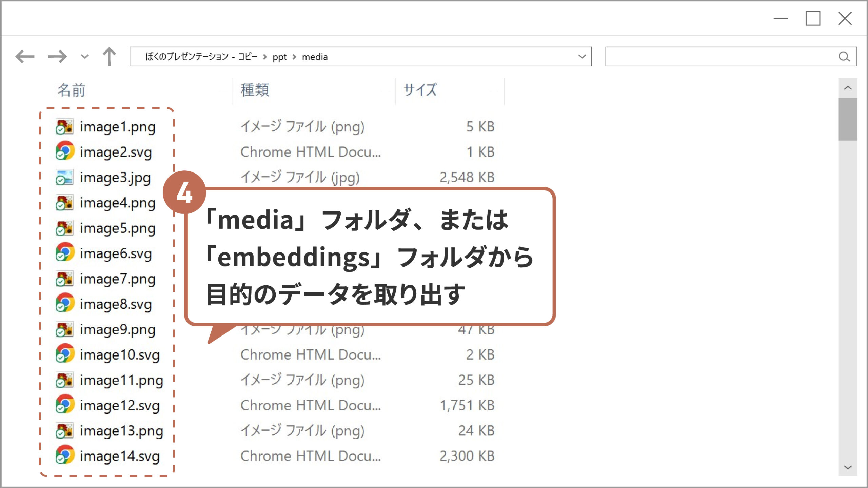Image resolution: width=868 pixels, height=488 pixels.
Task: Go up one folder level
Action: tap(109, 57)
